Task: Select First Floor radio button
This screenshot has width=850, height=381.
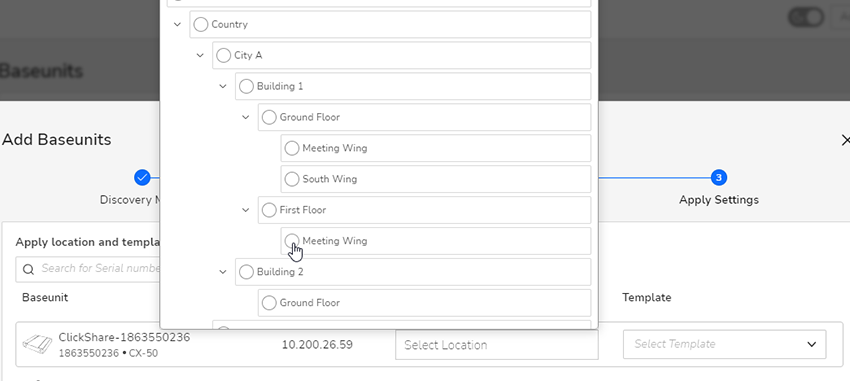Action: click(x=269, y=210)
